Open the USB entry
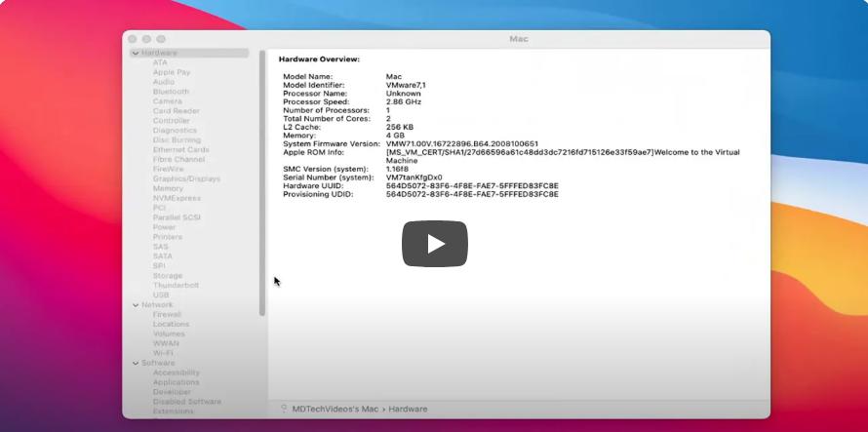 click(x=161, y=295)
